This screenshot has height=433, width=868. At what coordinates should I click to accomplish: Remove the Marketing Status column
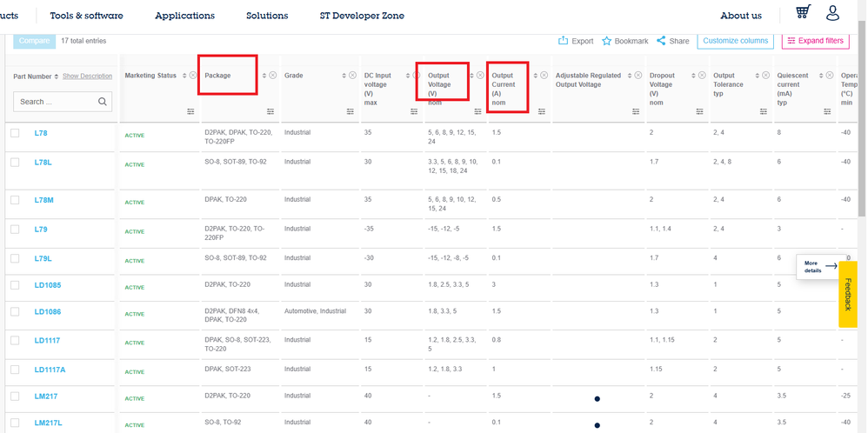pyautogui.click(x=192, y=76)
